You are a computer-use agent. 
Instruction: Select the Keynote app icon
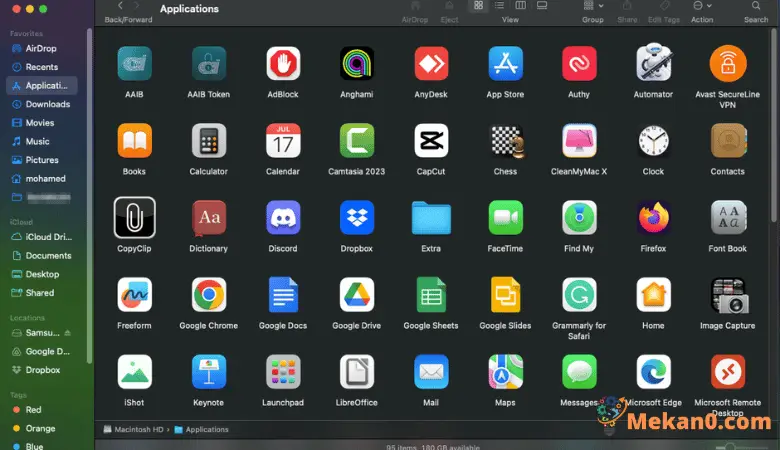208,372
